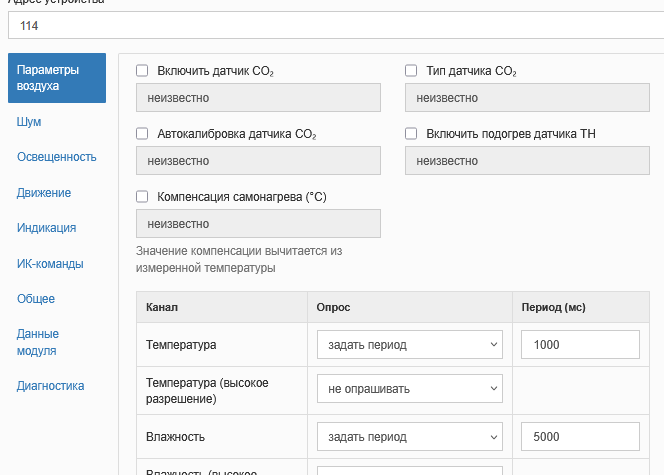The width and height of the screenshot is (664, 475).
Task: Click the Влажность period field 5000
Action: pos(580,437)
